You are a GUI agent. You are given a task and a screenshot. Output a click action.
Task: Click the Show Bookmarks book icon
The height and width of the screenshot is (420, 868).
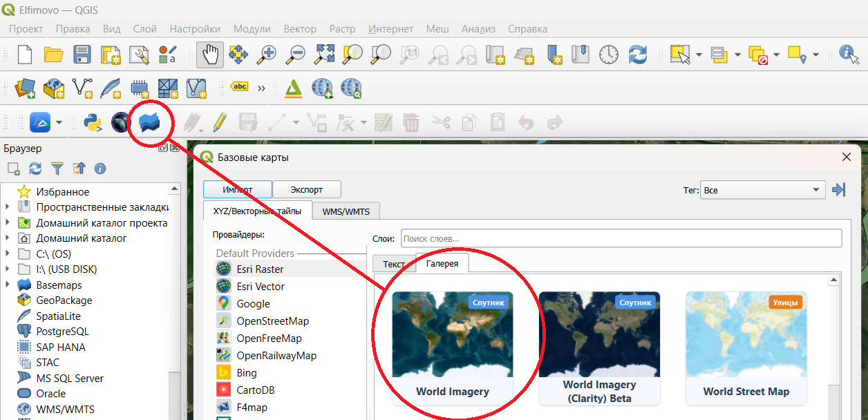[x=581, y=55]
